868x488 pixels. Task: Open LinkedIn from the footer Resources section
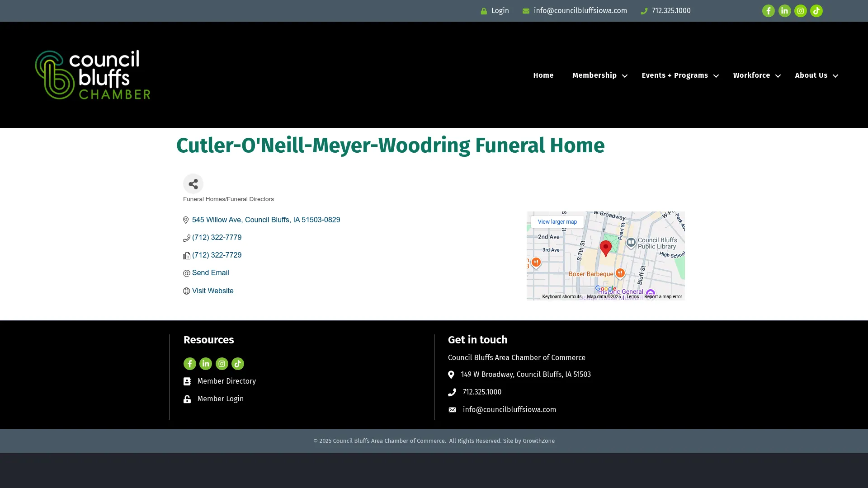click(205, 363)
